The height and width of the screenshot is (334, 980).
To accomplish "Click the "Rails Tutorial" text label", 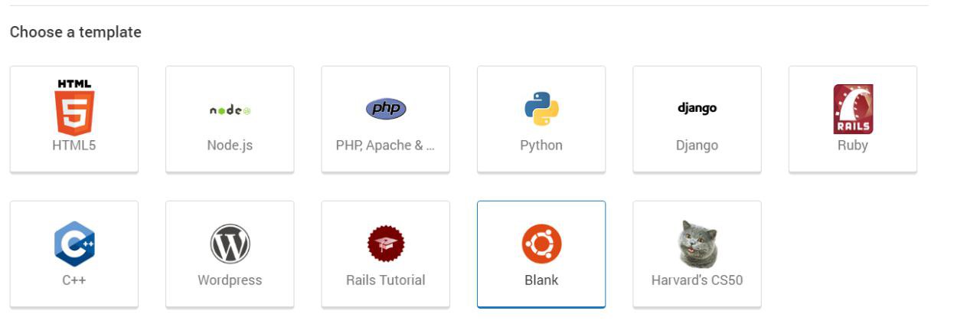I will coord(386,280).
